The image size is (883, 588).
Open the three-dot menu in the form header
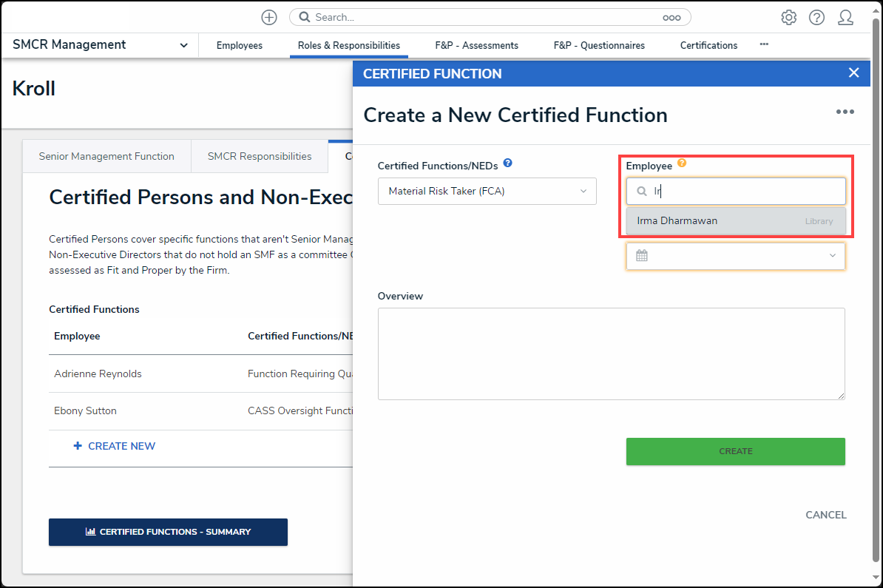coord(845,112)
